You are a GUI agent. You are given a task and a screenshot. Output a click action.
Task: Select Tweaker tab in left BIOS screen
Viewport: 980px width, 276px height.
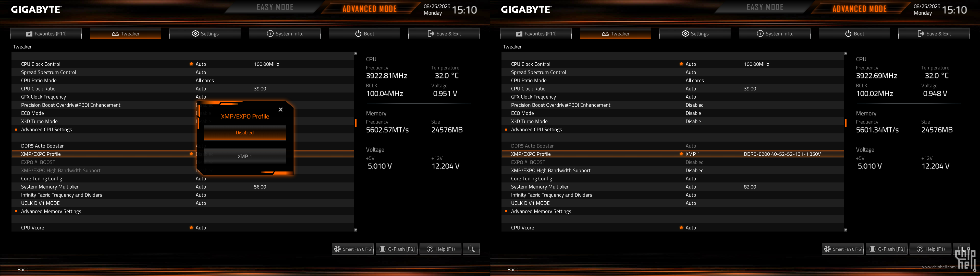click(126, 33)
